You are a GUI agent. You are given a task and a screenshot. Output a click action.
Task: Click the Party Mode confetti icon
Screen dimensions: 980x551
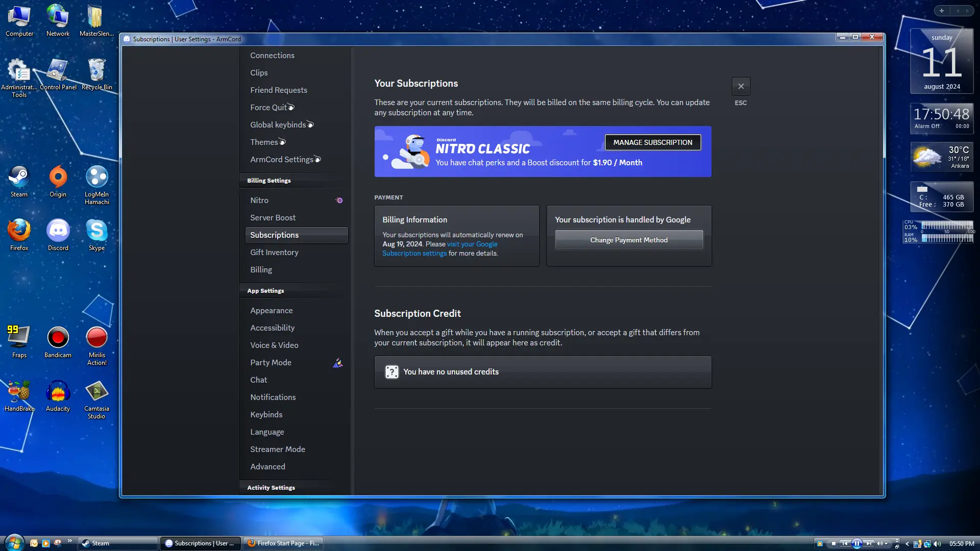tap(338, 363)
